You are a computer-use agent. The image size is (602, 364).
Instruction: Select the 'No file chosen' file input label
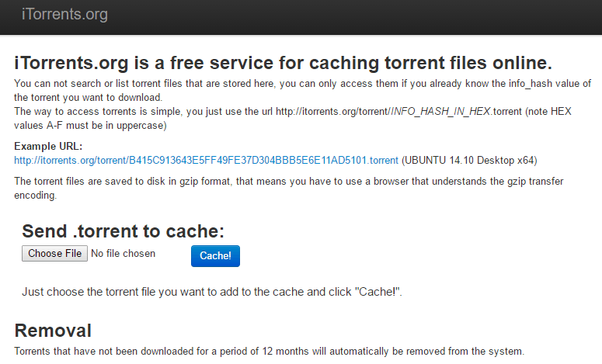[x=124, y=254]
